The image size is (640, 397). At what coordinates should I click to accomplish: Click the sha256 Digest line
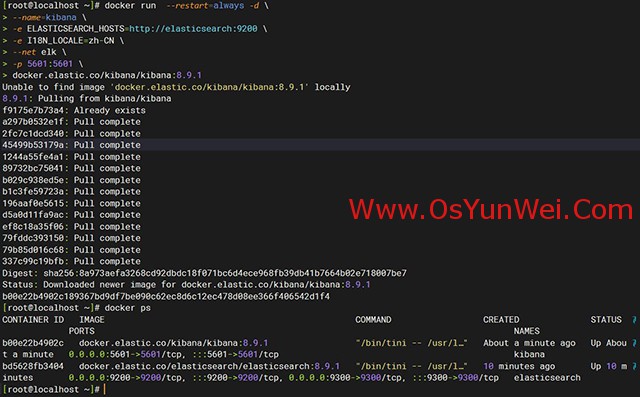204,273
